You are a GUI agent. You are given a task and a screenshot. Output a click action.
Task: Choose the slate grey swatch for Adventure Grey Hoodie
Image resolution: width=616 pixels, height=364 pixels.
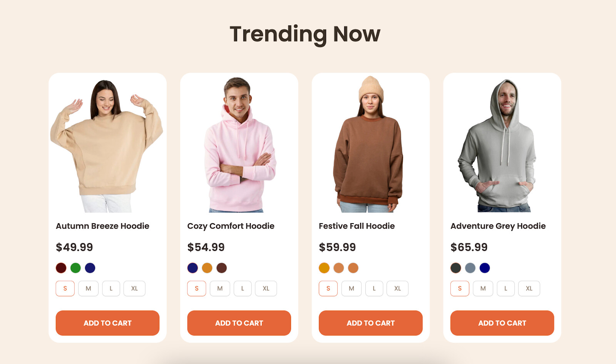(x=470, y=268)
